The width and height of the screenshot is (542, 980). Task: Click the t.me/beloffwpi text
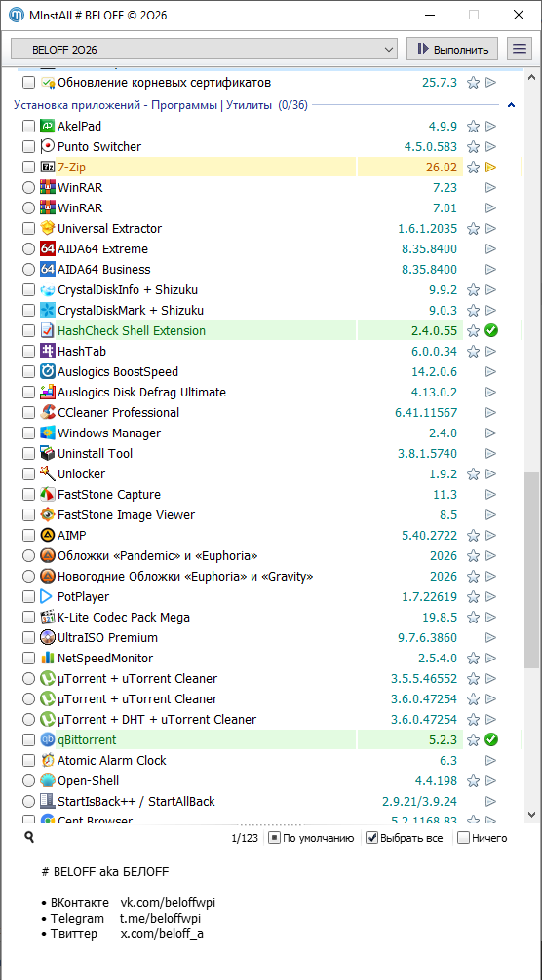click(x=160, y=919)
